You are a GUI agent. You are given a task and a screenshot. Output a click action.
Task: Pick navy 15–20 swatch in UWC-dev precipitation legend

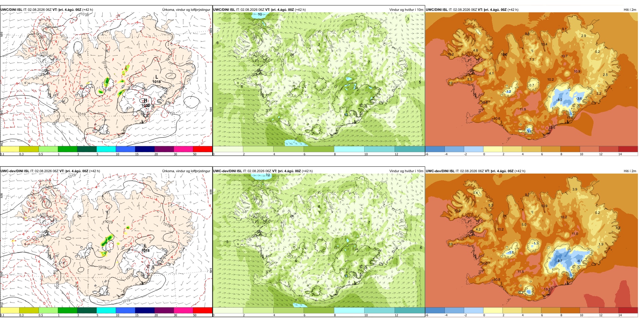[x=145, y=310]
